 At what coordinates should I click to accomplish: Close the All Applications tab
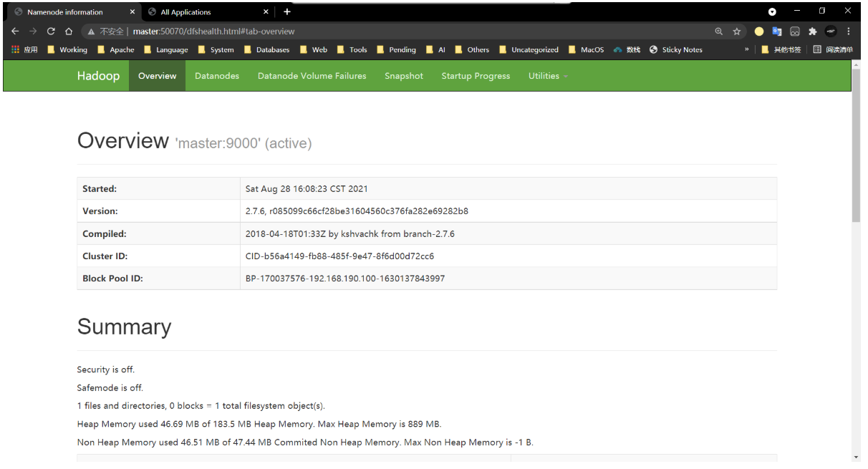pyautogui.click(x=266, y=12)
